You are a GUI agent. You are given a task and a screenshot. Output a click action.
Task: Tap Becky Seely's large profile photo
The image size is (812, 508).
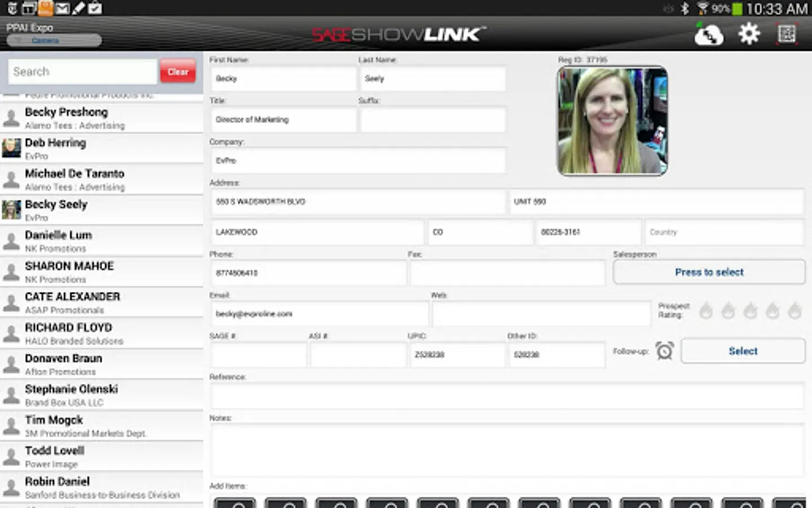tap(612, 121)
